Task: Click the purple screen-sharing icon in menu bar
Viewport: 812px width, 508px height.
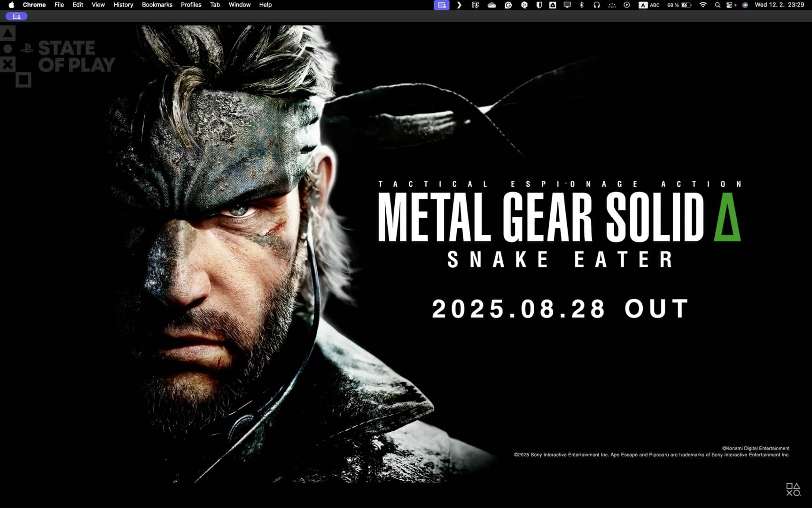Action: [442, 5]
